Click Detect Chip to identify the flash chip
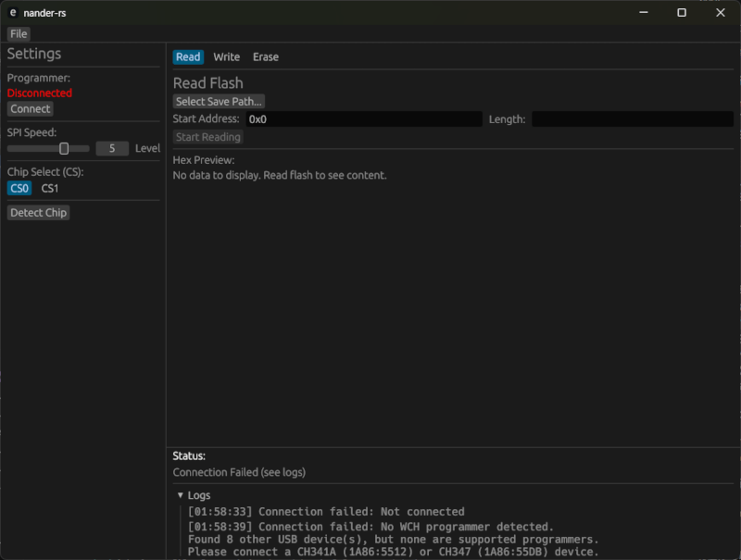The image size is (741, 560). [38, 212]
